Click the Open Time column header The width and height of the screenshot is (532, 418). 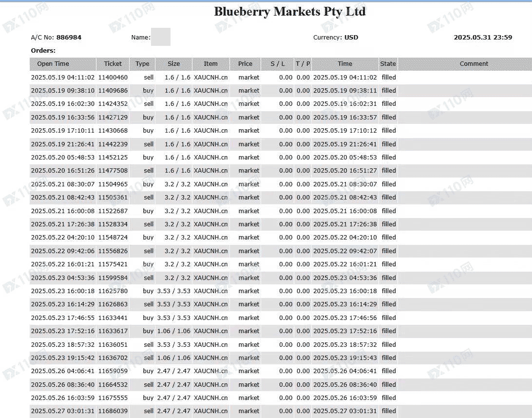pos(53,64)
